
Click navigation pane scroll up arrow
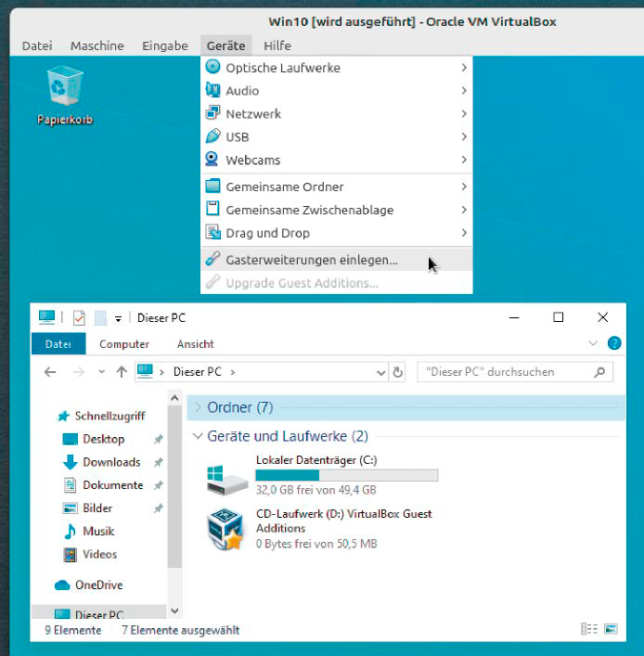click(x=174, y=398)
